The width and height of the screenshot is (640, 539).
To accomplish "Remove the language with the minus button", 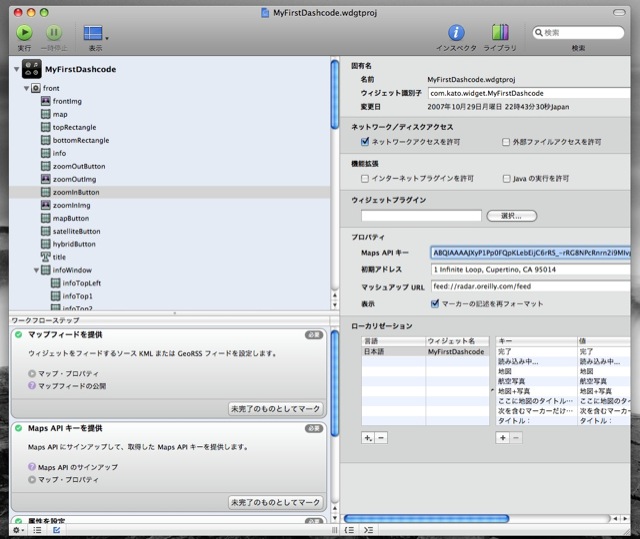I will [381, 438].
